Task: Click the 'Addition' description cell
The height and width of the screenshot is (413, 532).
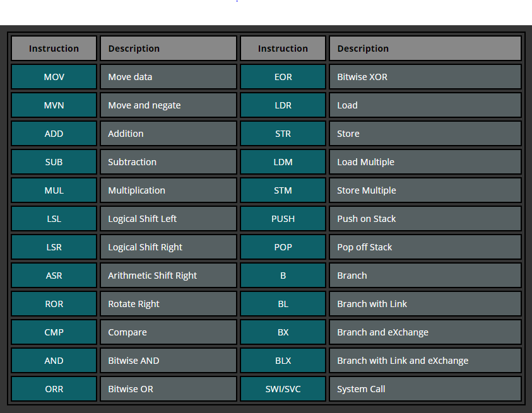Action: click(x=168, y=134)
